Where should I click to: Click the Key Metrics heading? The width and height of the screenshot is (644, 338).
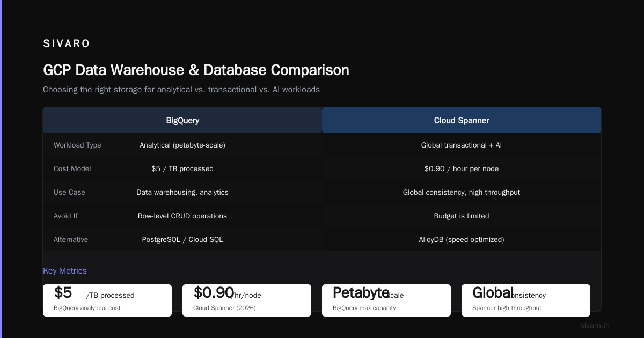65,271
